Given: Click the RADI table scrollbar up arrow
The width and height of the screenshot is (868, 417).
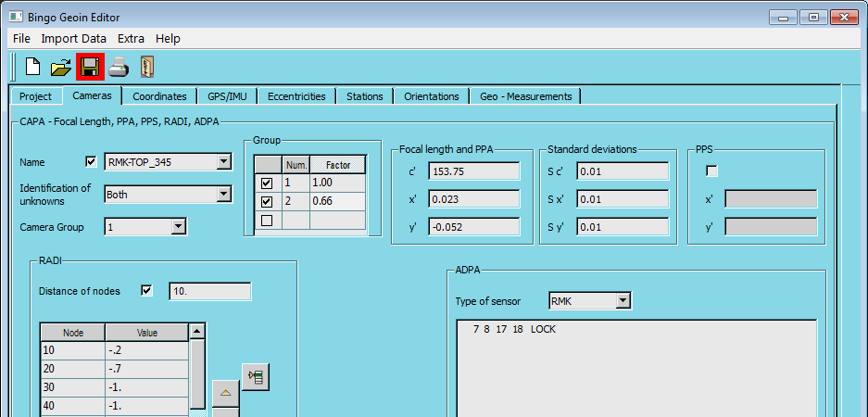Looking at the screenshot, I should click(x=197, y=332).
